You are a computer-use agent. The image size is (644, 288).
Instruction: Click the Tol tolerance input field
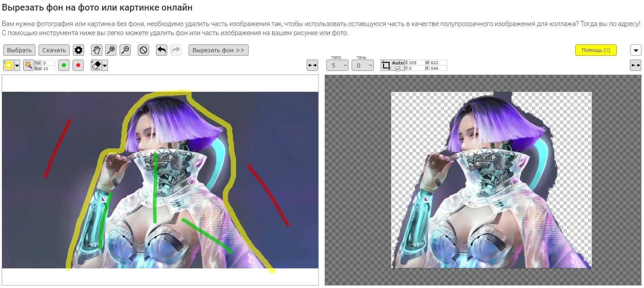click(48, 63)
